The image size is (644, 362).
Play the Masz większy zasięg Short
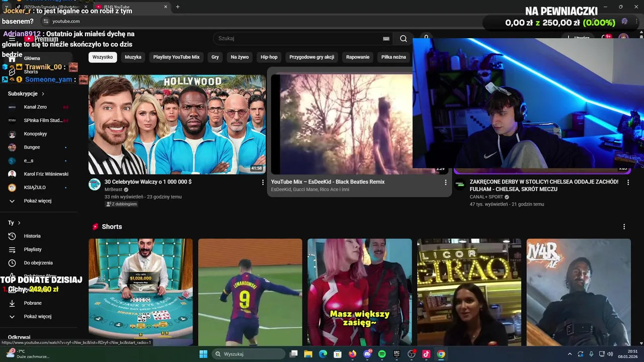[x=360, y=292]
